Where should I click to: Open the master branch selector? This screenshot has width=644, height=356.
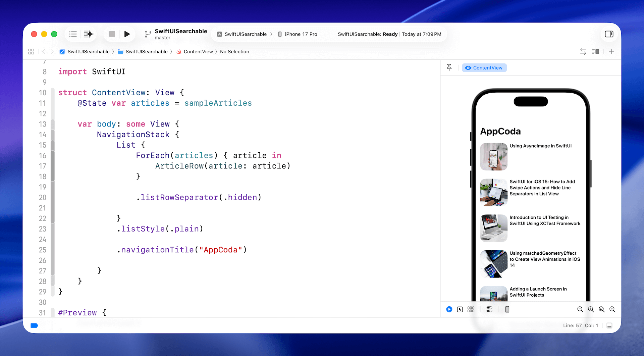pos(163,38)
